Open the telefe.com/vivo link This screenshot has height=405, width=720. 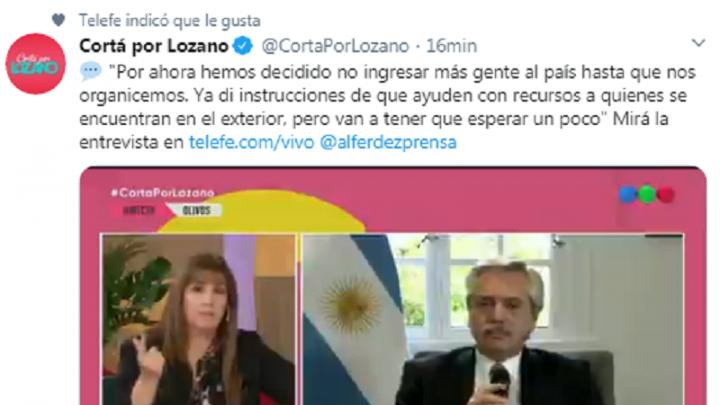[x=251, y=142]
